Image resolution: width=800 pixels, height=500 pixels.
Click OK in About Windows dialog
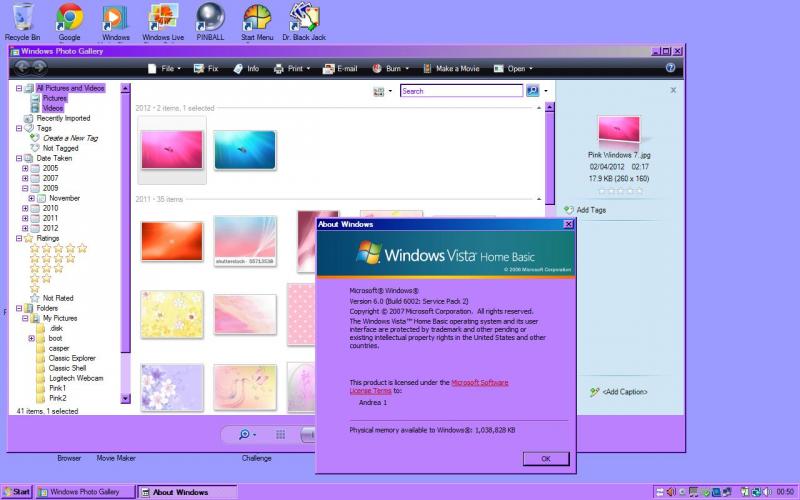tap(546, 459)
